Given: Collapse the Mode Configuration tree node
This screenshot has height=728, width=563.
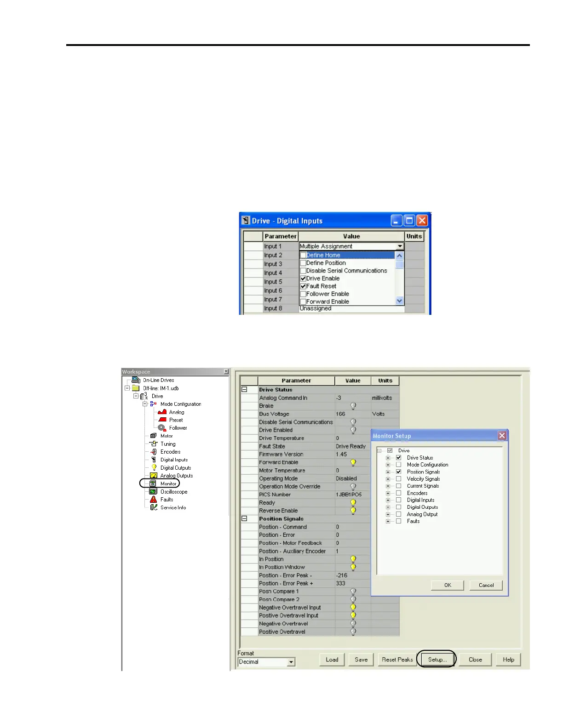Looking at the screenshot, I should click(x=144, y=404).
